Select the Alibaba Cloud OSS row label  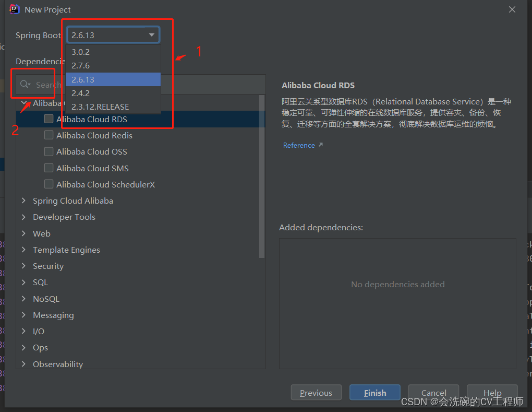(92, 152)
